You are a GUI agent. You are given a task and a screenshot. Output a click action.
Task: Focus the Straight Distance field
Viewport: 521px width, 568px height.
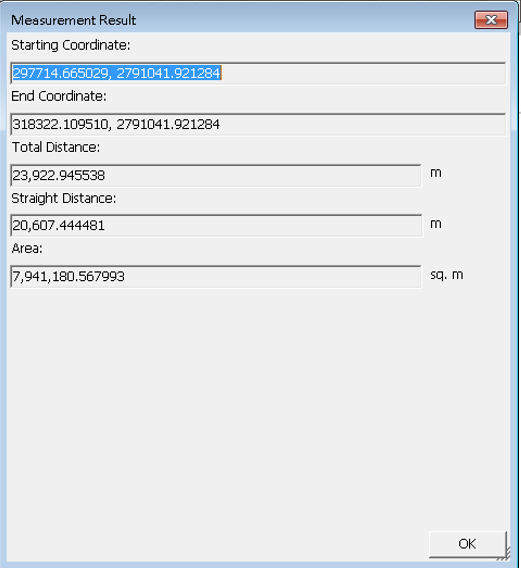click(x=216, y=226)
